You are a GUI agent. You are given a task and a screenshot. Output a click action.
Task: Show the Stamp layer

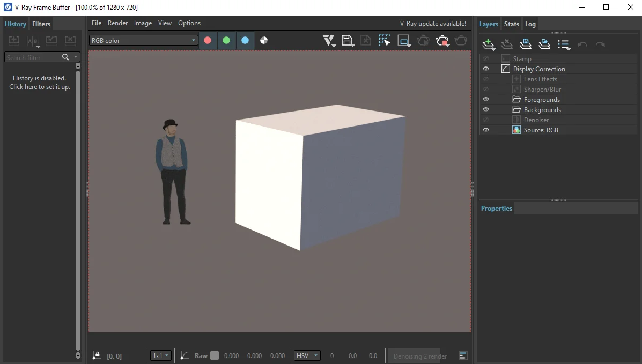tap(486, 58)
